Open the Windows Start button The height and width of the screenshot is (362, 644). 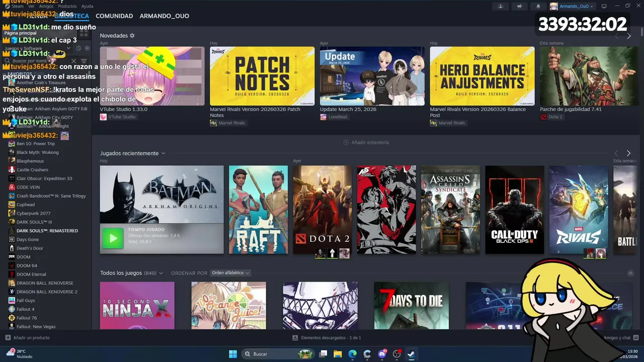click(233, 354)
